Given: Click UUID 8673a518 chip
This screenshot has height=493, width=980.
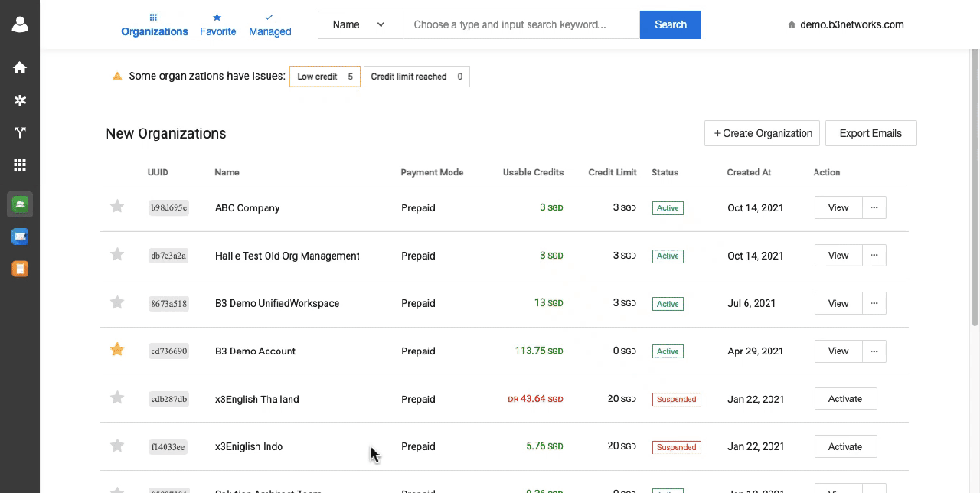Looking at the screenshot, I should coord(168,303).
